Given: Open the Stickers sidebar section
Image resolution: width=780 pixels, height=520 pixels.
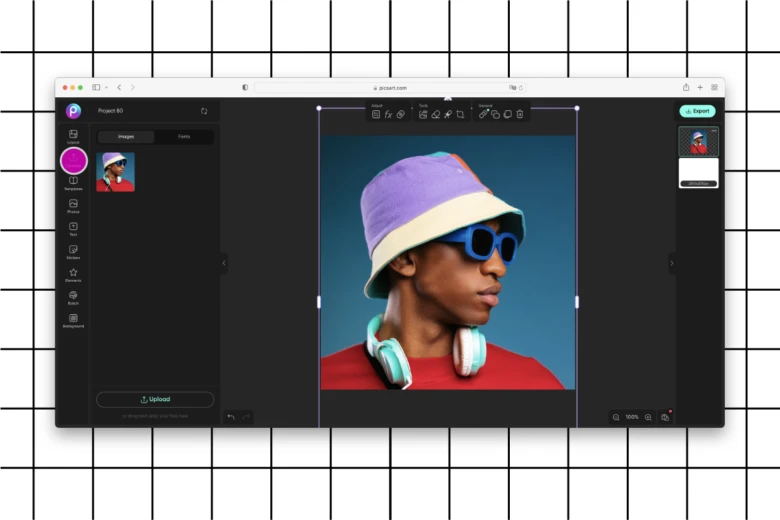Looking at the screenshot, I should click(73, 251).
